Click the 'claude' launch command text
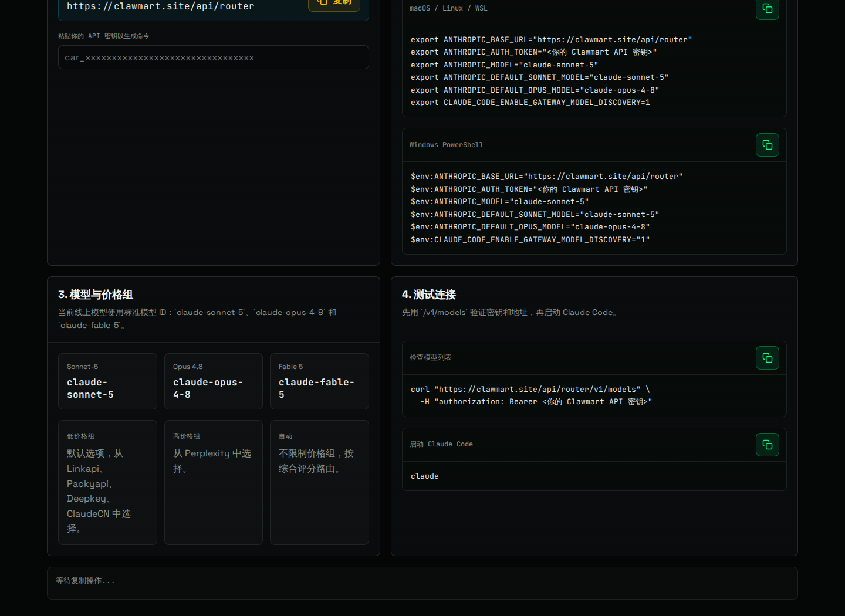 425,476
